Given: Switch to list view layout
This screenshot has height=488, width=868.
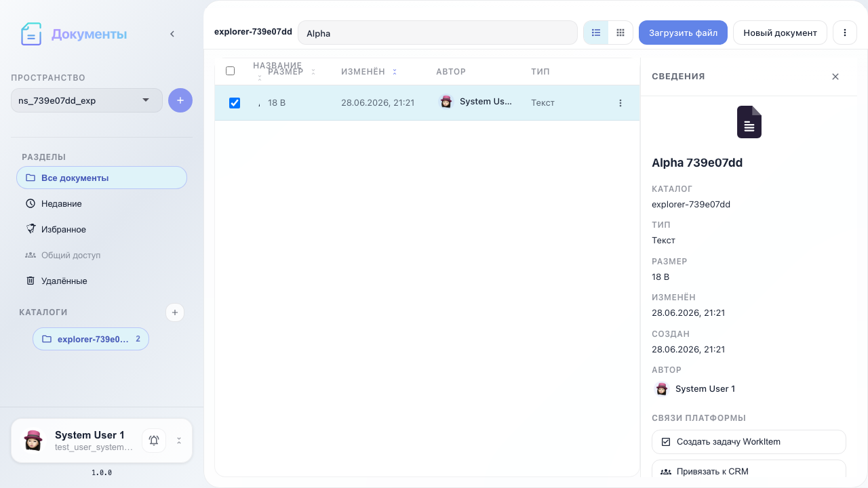Looking at the screenshot, I should point(596,33).
